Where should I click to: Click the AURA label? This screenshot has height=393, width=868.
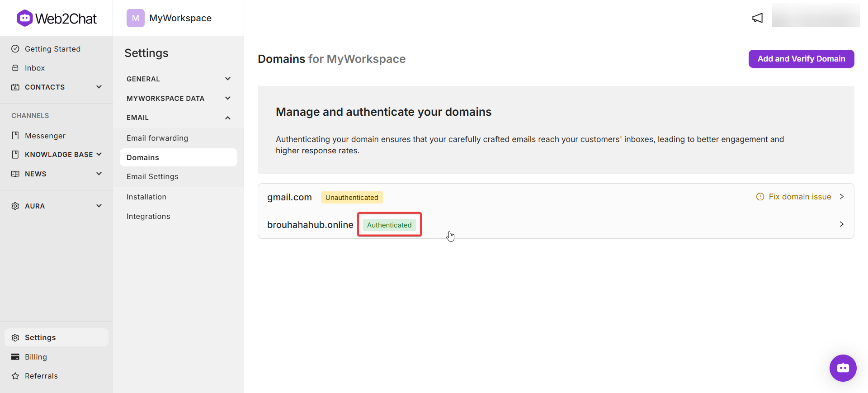click(35, 206)
